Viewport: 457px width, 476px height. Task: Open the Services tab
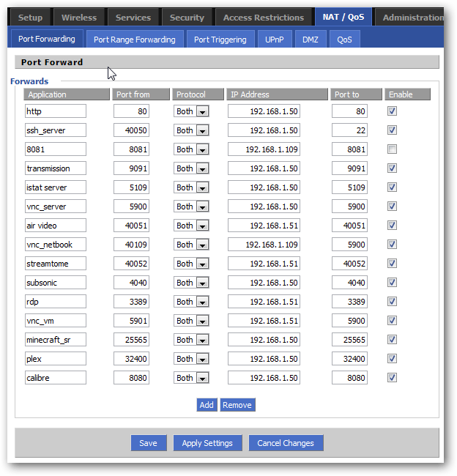tap(133, 18)
